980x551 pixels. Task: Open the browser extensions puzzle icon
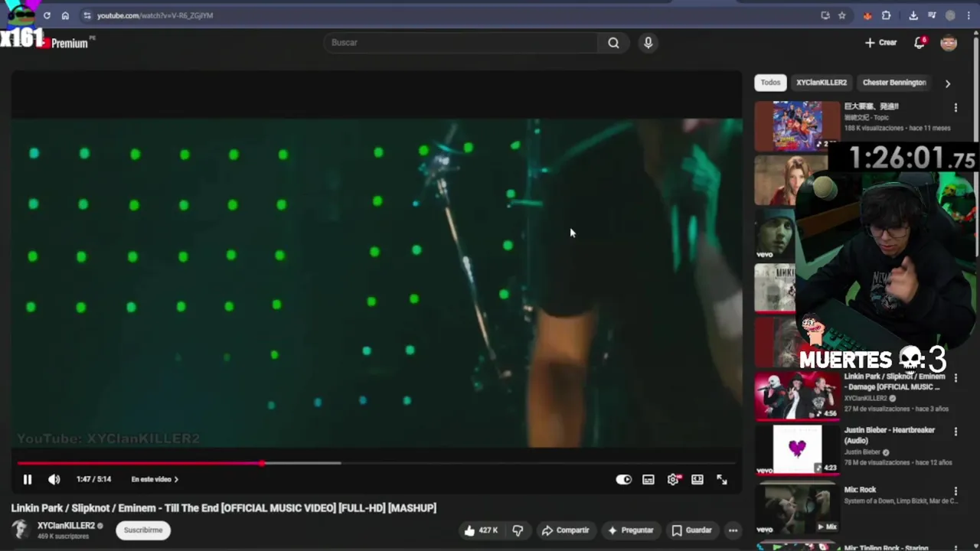[887, 15]
